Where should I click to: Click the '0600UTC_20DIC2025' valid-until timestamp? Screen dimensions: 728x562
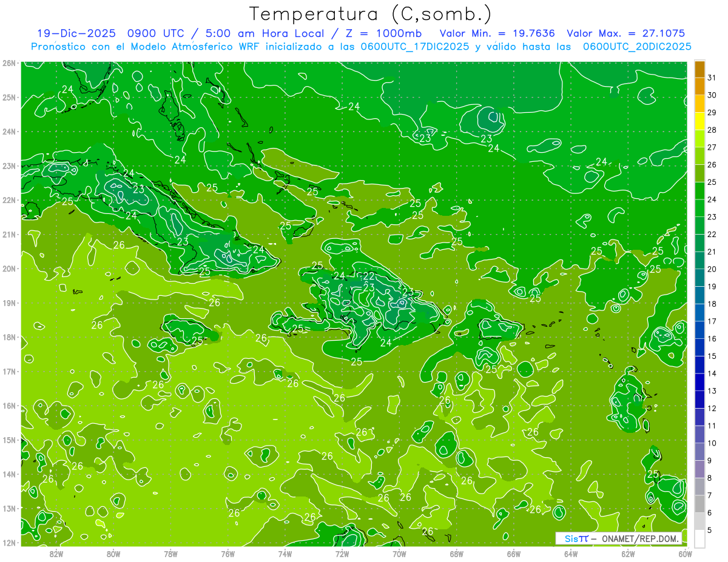637,47
